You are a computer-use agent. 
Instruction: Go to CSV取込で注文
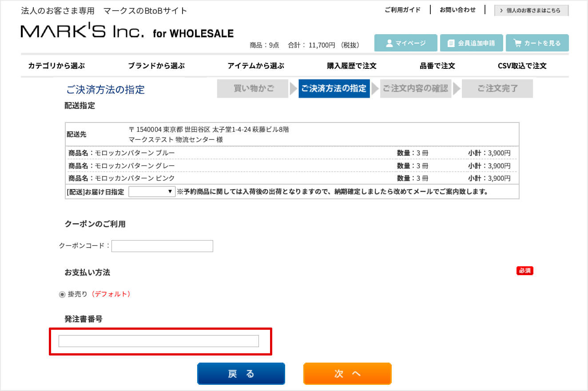click(x=522, y=66)
